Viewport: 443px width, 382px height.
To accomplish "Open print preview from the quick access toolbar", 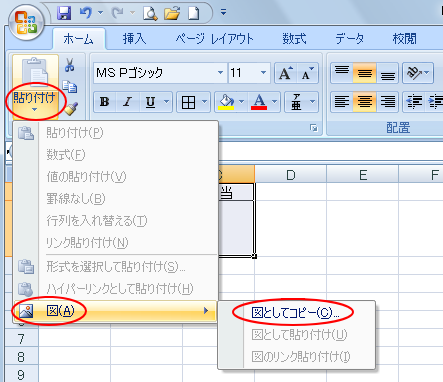I will point(150,13).
